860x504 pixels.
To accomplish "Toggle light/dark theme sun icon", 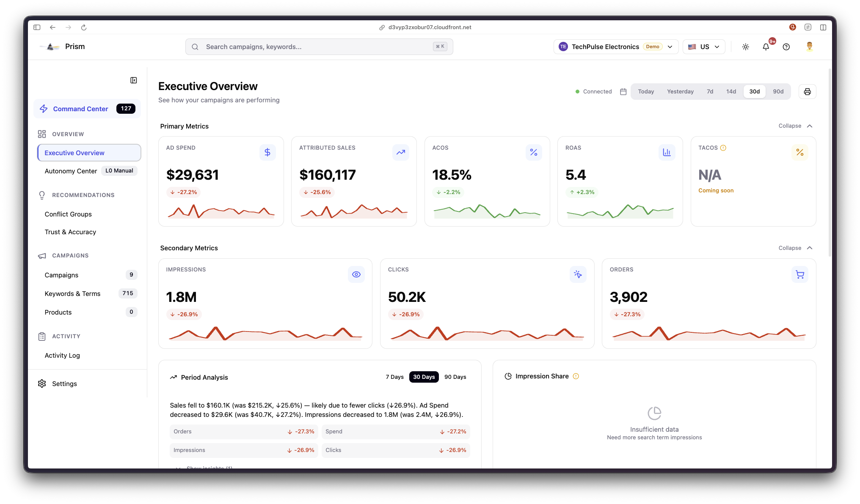I will coord(745,47).
